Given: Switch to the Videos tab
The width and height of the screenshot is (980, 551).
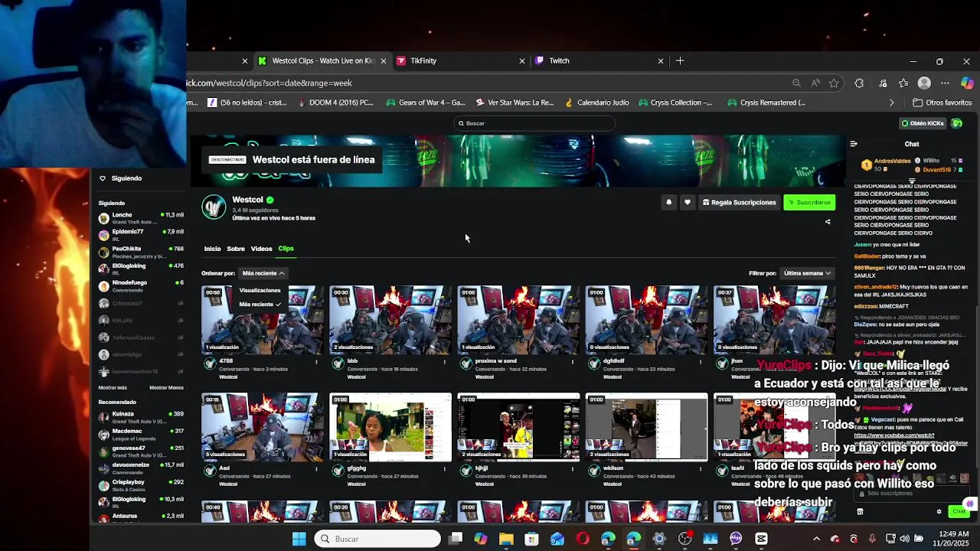Looking at the screenshot, I should pos(261,249).
